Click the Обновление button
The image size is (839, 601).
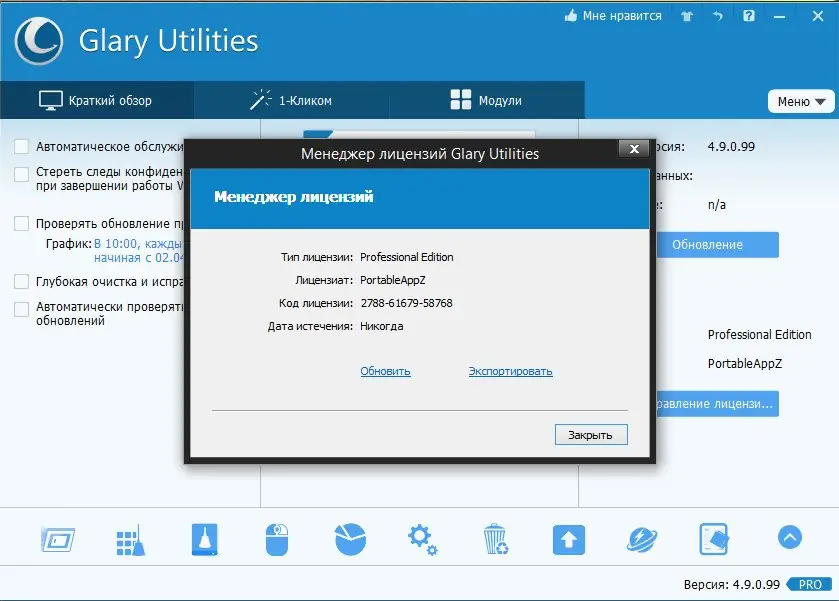pyautogui.click(x=718, y=245)
